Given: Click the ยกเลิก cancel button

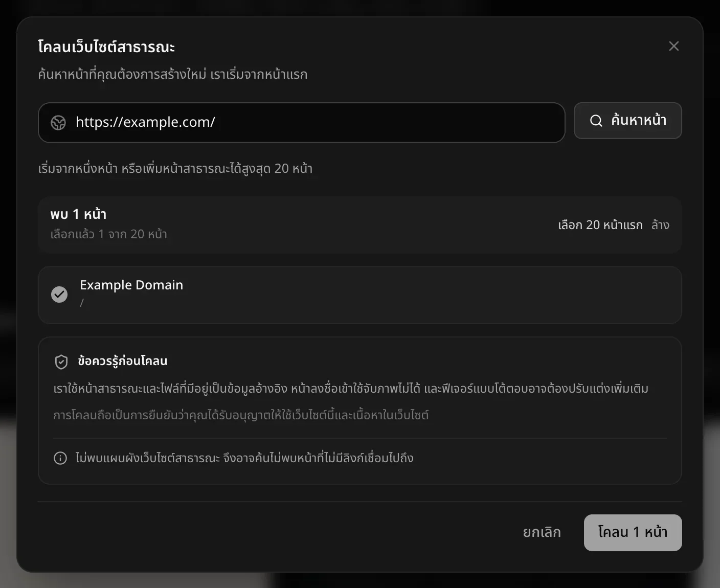Looking at the screenshot, I should [542, 532].
